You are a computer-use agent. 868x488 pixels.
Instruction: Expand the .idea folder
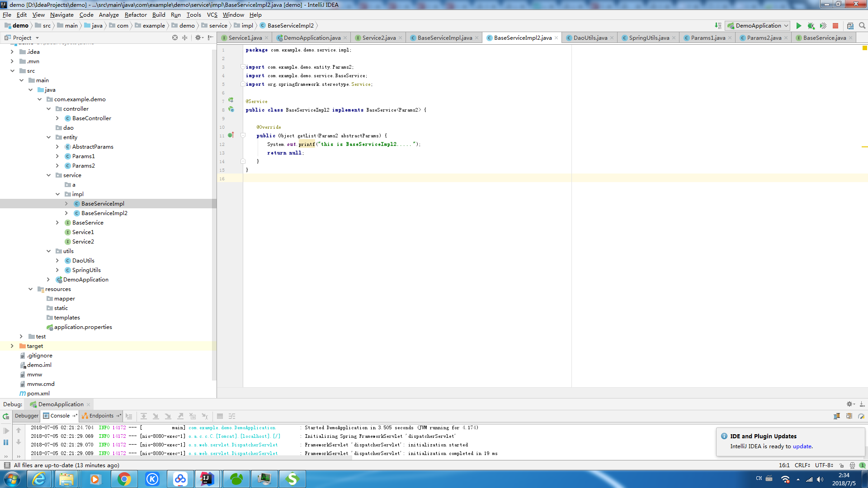click(12, 52)
